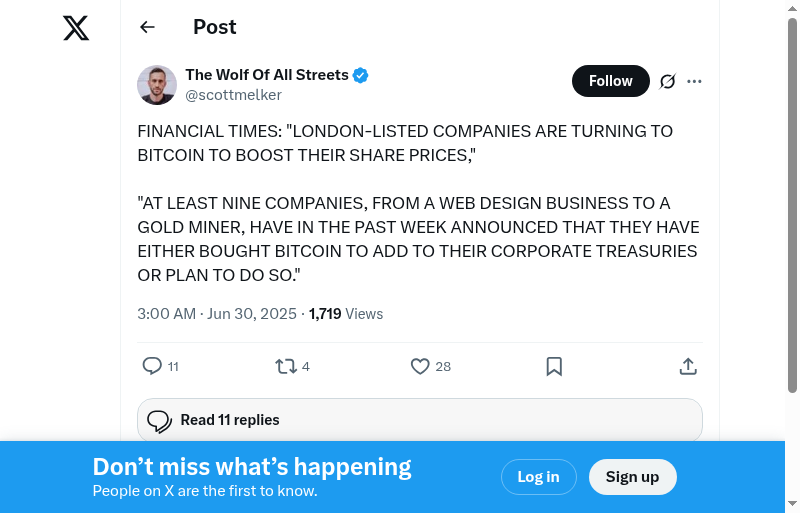Click the verified badge checkmark
The height and width of the screenshot is (513, 800).
[361, 75]
